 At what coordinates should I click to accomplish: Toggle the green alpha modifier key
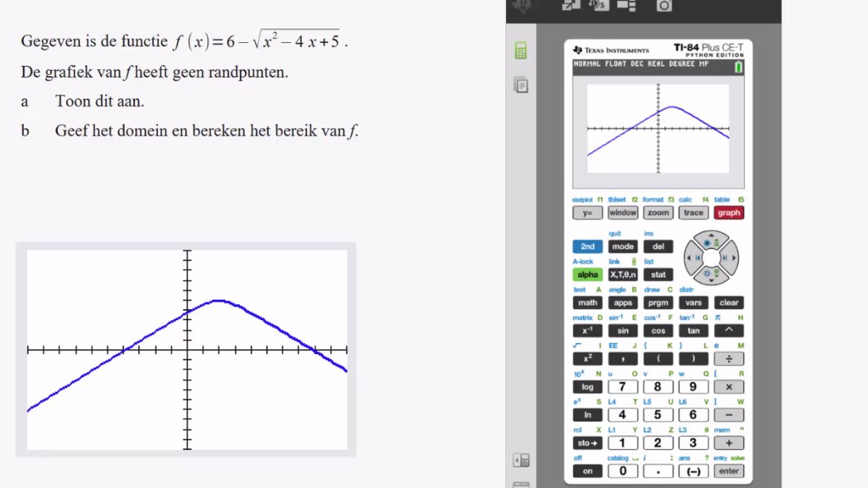pos(587,274)
